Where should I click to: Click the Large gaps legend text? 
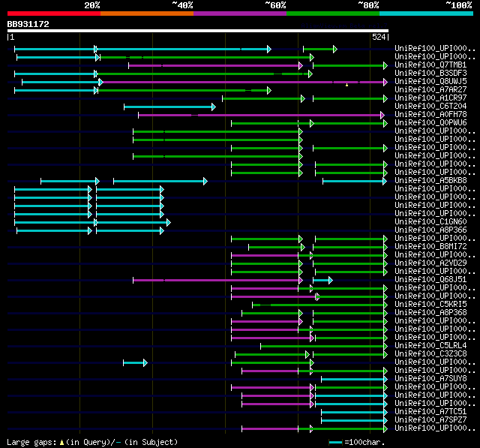(x=92, y=442)
